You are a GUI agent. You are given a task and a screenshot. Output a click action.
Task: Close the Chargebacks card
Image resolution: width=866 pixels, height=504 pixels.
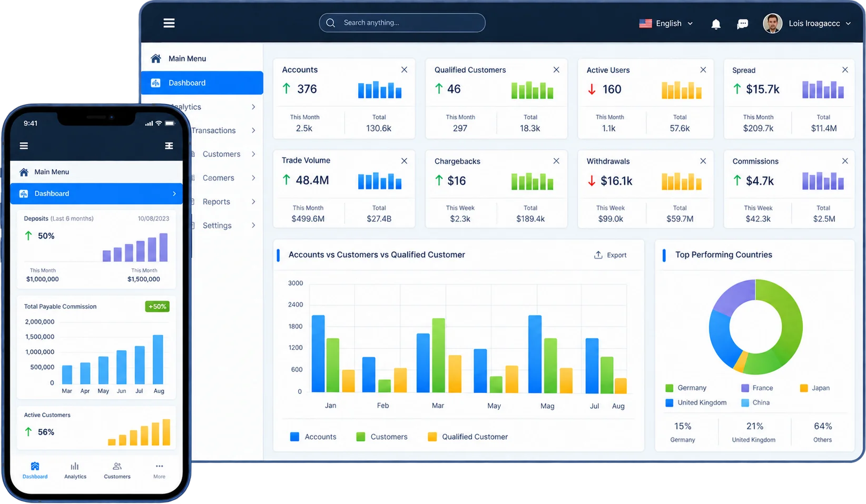(x=556, y=161)
